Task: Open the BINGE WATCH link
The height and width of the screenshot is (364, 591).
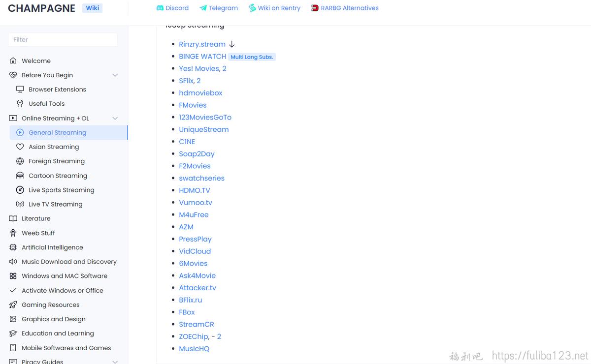Action: (202, 57)
